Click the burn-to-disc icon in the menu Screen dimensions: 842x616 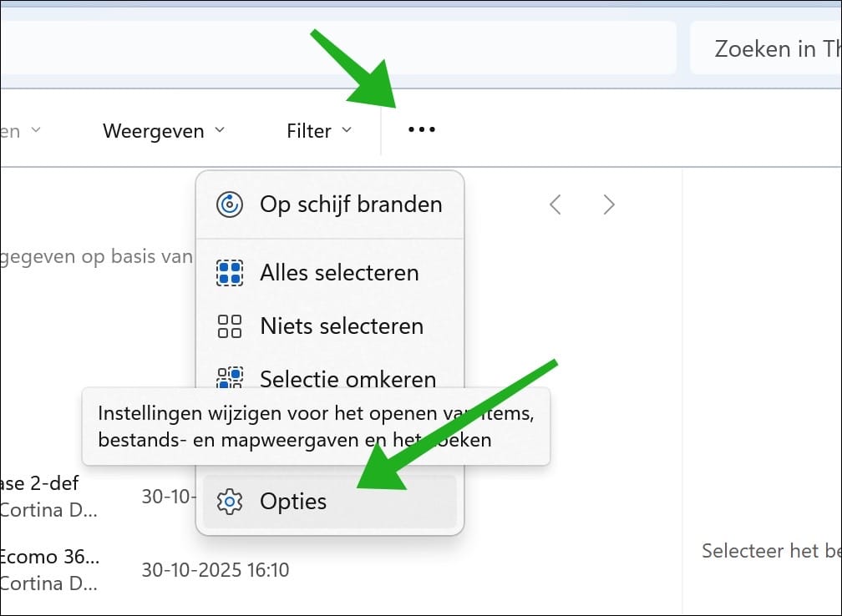point(228,204)
